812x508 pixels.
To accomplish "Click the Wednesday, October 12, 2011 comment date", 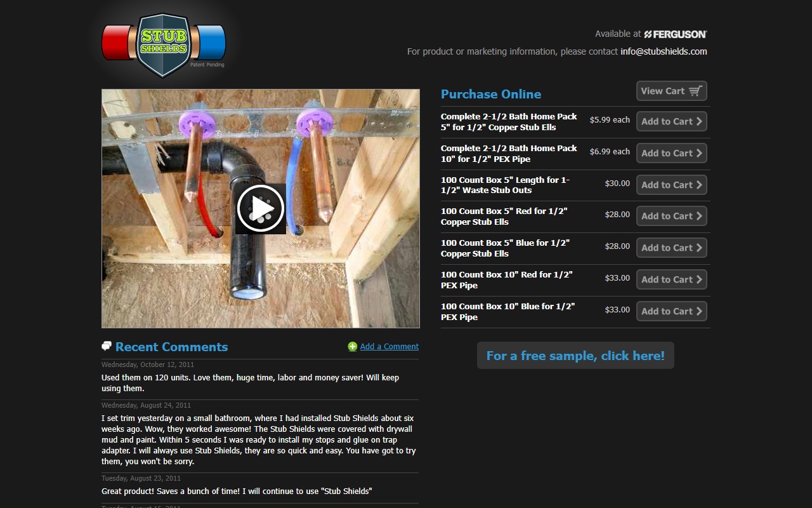I will coord(148,364).
